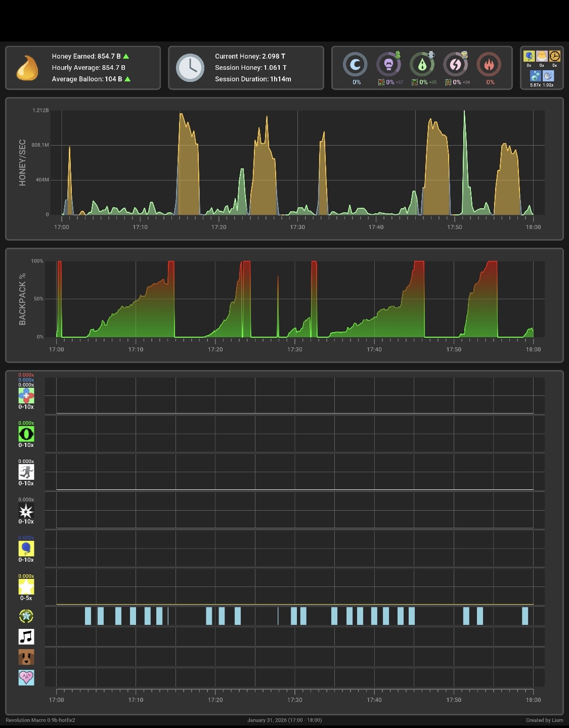This screenshot has height=728, width=569.
Task: Click the music note icon
Action: point(26,636)
